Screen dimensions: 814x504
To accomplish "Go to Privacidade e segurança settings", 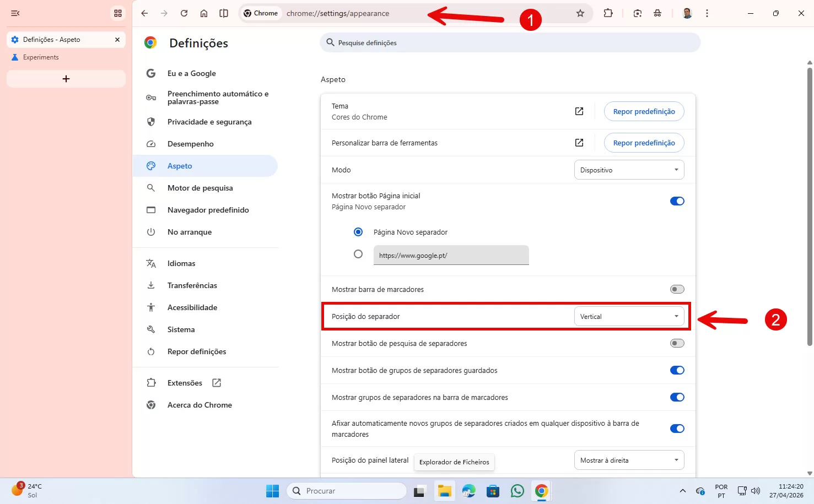I will click(209, 122).
